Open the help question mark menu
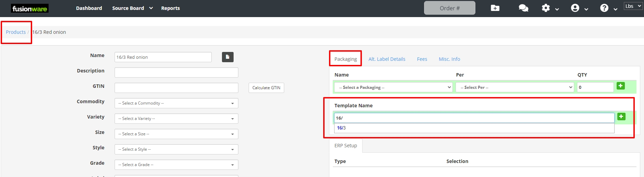 click(x=608, y=8)
